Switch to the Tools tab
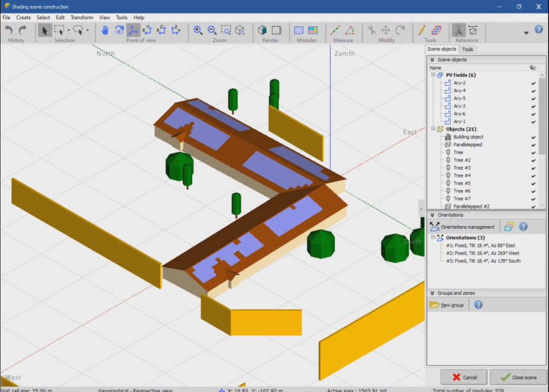Screen dimensions: 549x392 click(468, 49)
